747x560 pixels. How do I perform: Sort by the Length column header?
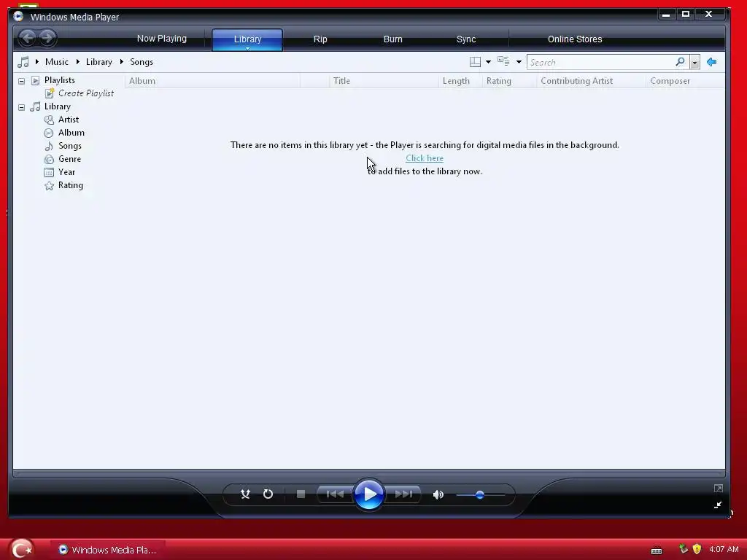460,81
